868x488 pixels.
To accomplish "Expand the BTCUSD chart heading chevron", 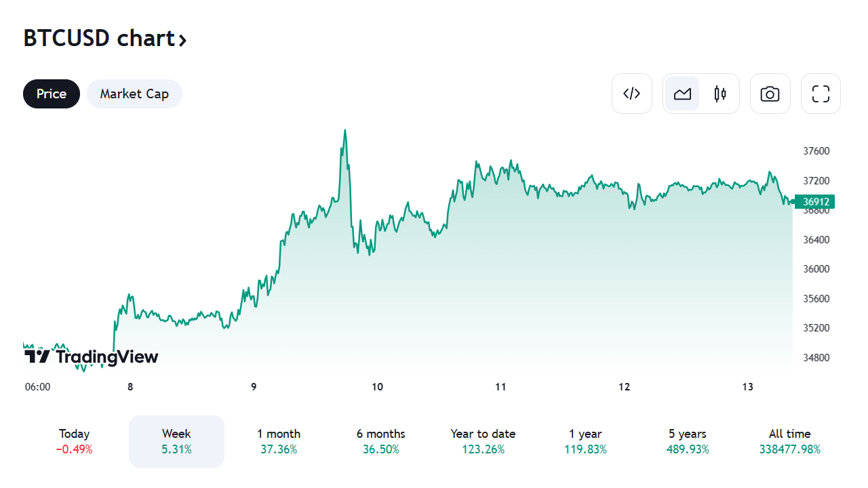I will click(x=182, y=40).
